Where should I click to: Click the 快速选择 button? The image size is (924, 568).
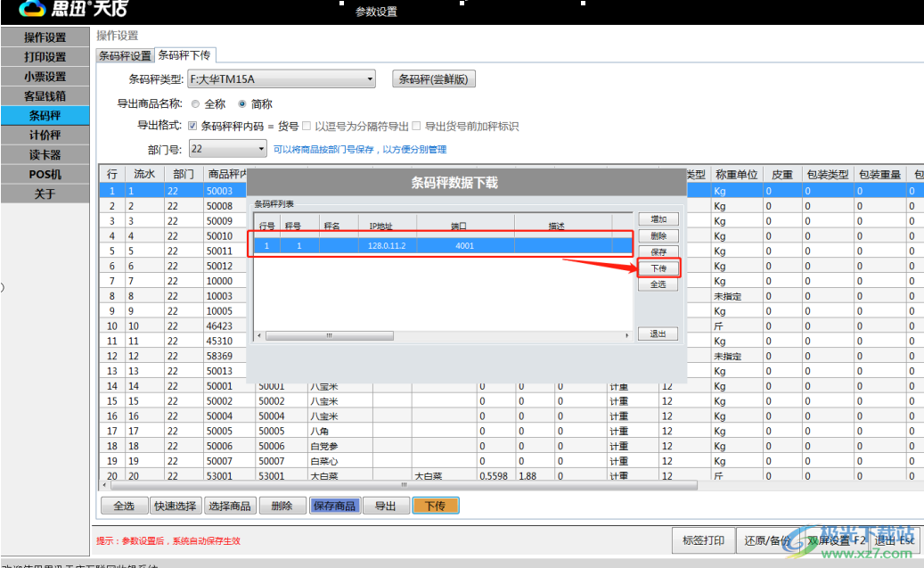coord(175,506)
